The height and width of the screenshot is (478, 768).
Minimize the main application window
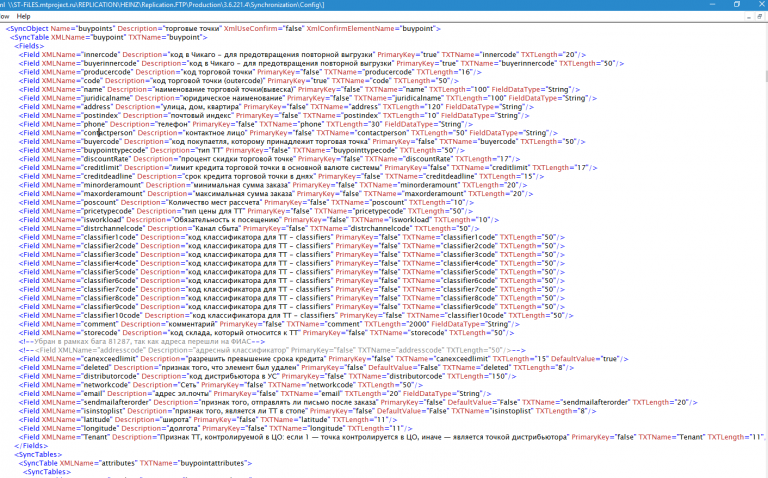coord(713,4)
